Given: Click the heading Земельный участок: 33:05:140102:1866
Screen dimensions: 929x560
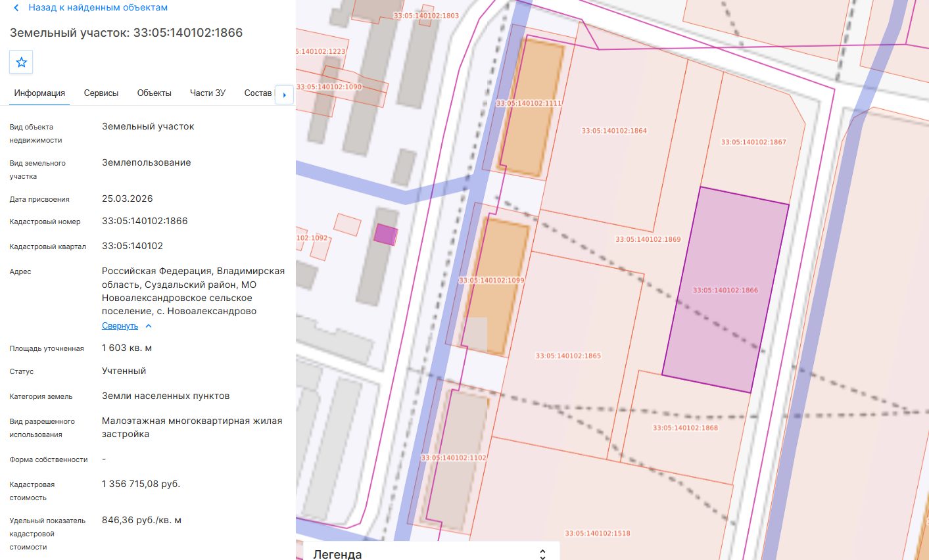Looking at the screenshot, I should coord(126,33).
